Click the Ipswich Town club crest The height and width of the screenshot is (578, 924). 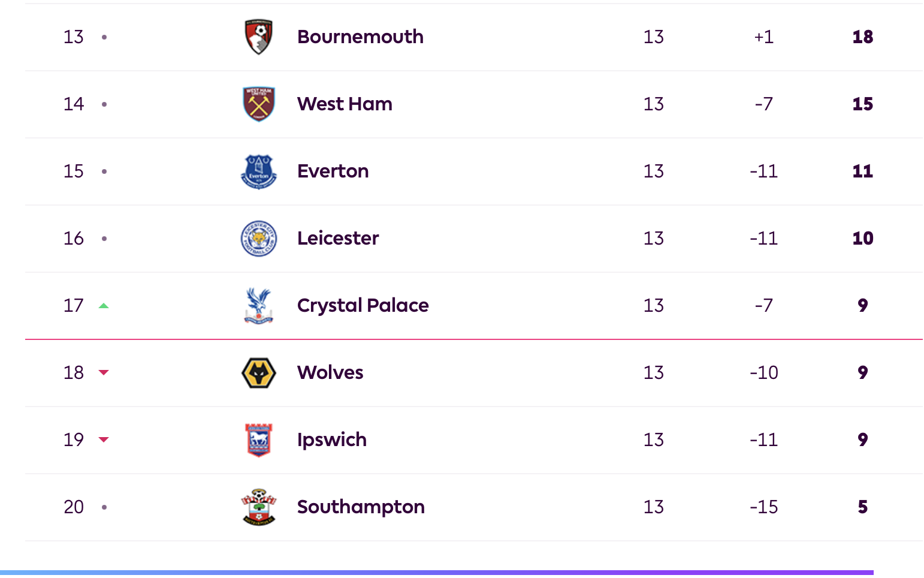[259, 440]
